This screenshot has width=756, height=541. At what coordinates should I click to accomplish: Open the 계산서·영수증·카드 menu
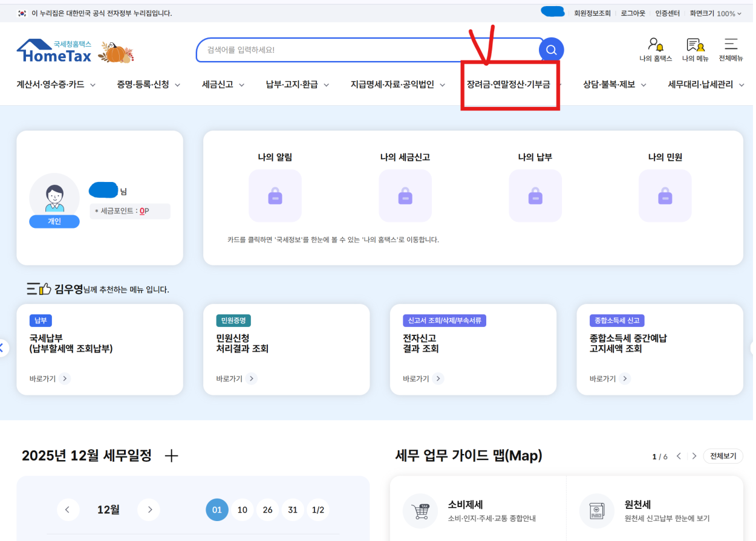point(53,85)
